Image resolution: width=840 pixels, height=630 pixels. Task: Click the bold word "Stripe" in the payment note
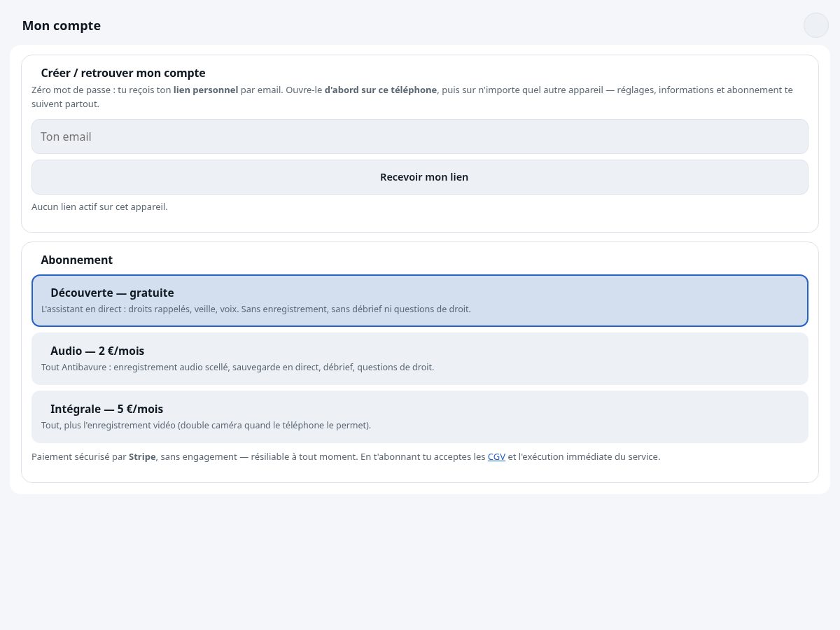pyautogui.click(x=142, y=456)
